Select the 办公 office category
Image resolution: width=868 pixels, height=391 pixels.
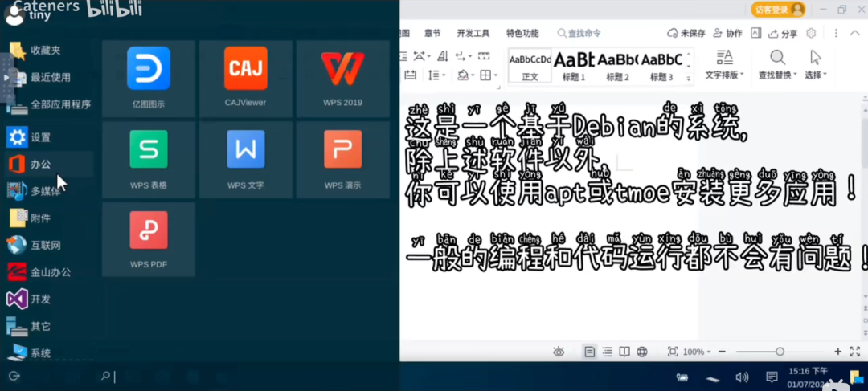click(47, 165)
